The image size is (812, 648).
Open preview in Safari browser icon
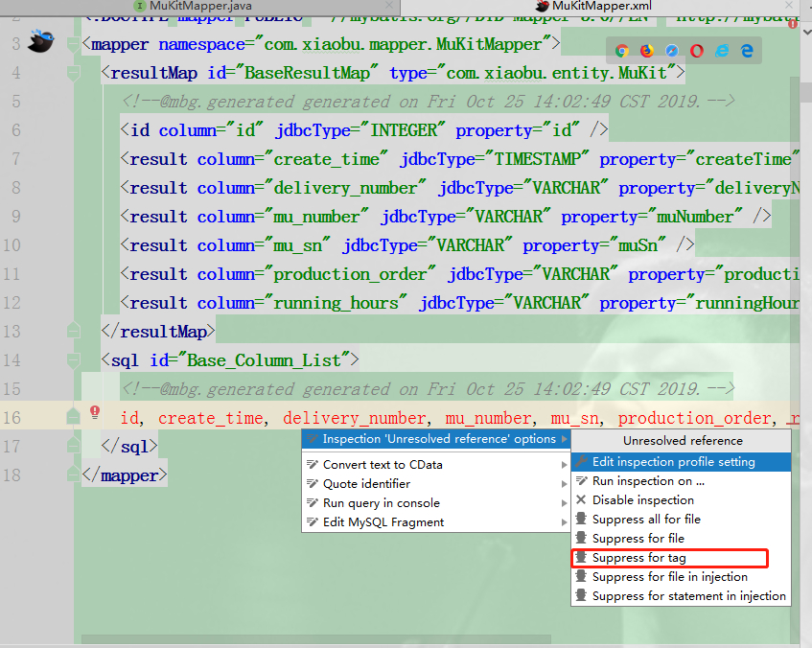[672, 51]
